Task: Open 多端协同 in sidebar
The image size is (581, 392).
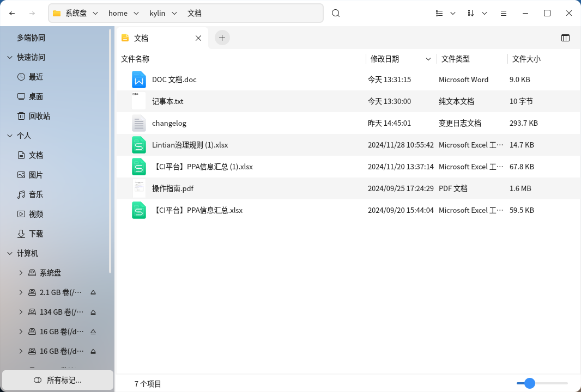Action: [31, 38]
